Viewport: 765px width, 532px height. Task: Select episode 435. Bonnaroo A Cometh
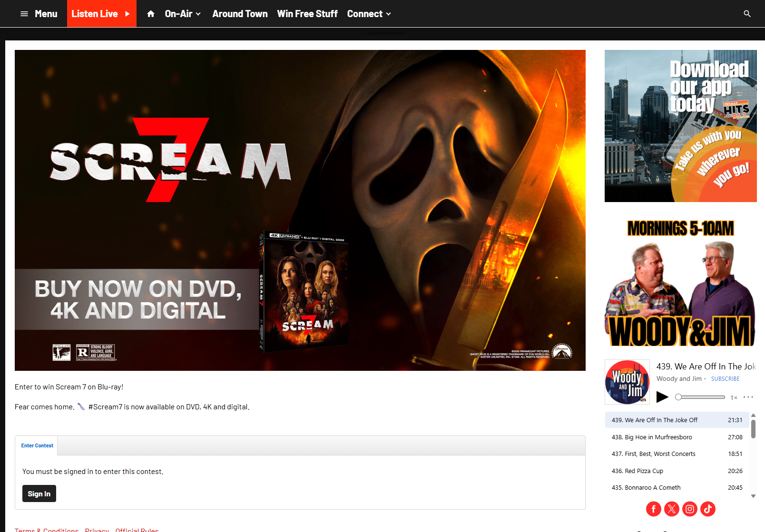coord(677,488)
